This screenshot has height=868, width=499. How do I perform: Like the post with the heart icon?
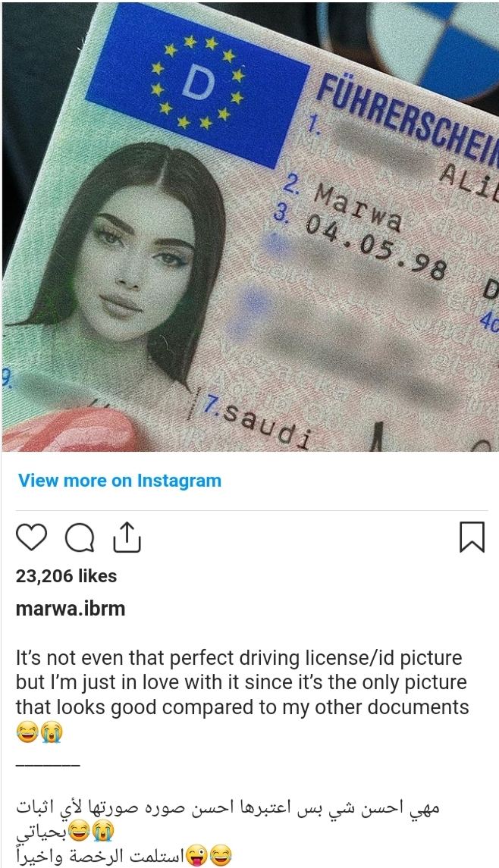(31, 537)
